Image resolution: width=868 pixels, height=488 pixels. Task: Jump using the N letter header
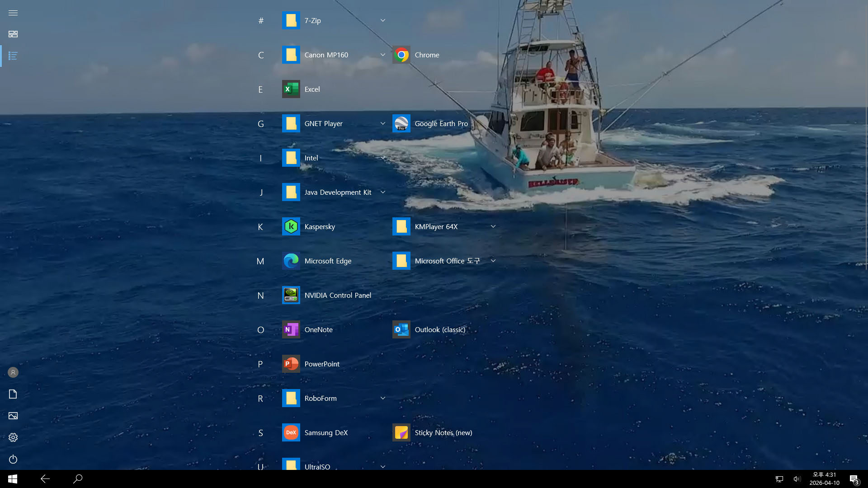pyautogui.click(x=261, y=296)
